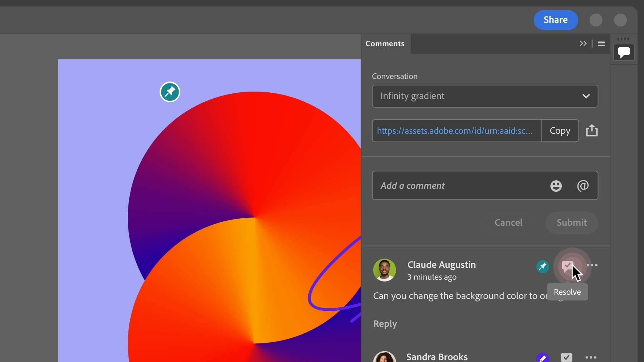Click the purple annotation icon on Sandra's comment

coord(543,357)
